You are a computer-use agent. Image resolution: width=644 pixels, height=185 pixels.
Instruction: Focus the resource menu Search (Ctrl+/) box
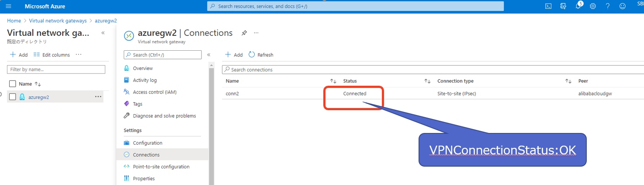163,55
